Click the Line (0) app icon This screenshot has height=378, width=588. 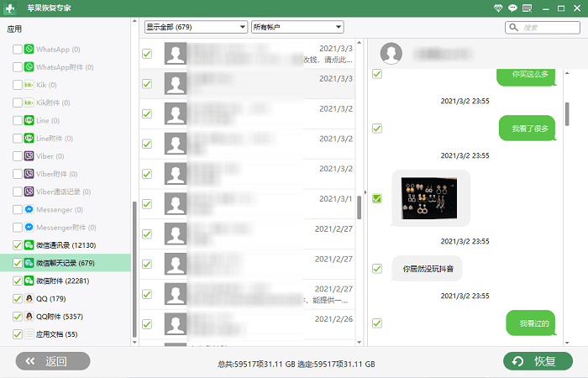pyautogui.click(x=29, y=120)
